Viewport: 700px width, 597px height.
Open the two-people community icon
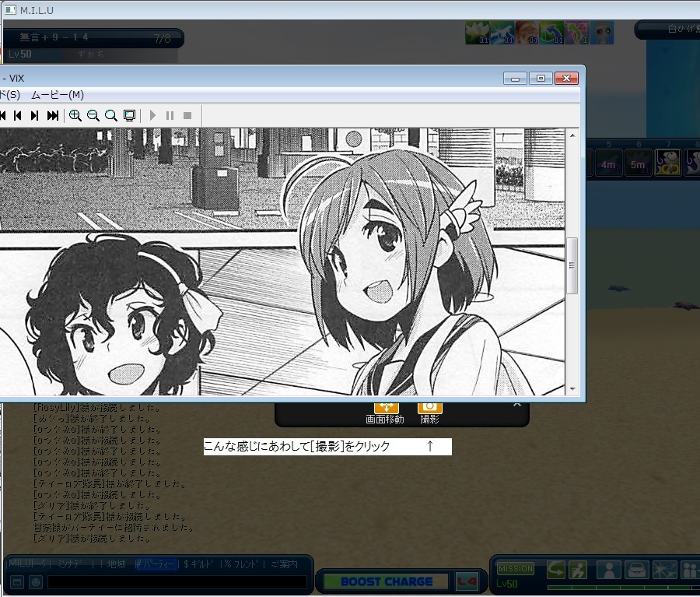tap(690, 571)
